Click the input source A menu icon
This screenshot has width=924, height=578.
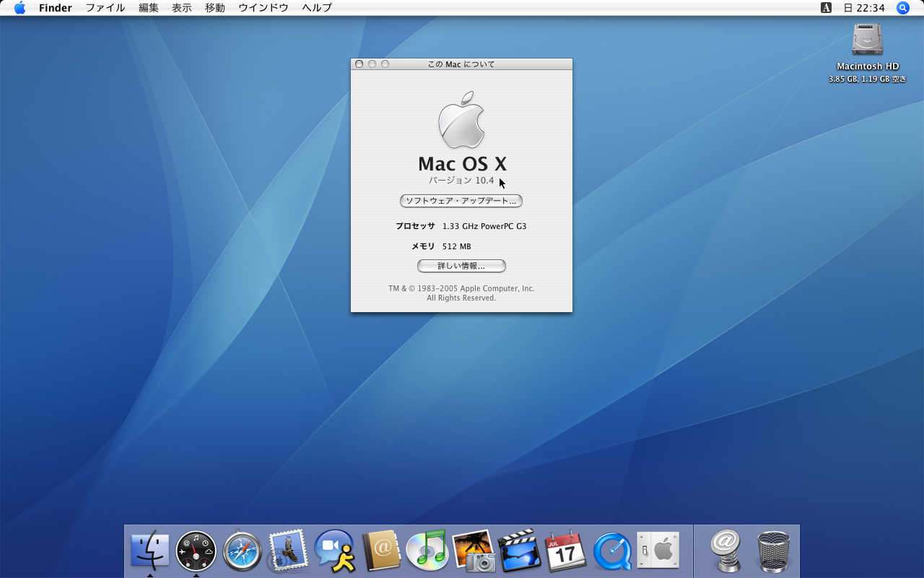(827, 8)
